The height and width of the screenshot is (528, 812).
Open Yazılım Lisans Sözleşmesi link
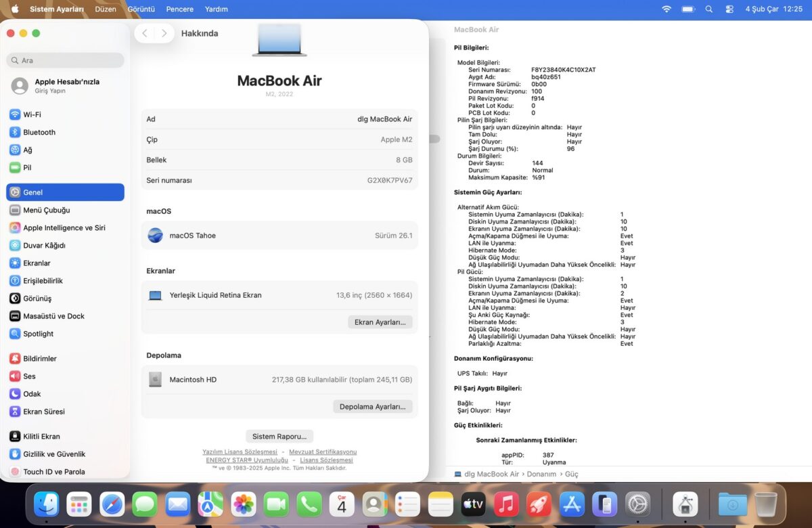pos(240,452)
